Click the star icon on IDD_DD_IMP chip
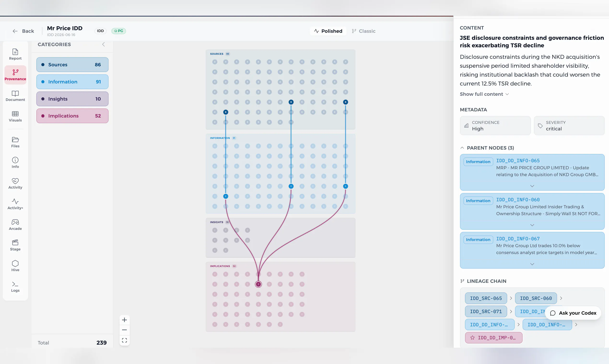Viewport: 609px width, 364px height. click(x=473, y=338)
